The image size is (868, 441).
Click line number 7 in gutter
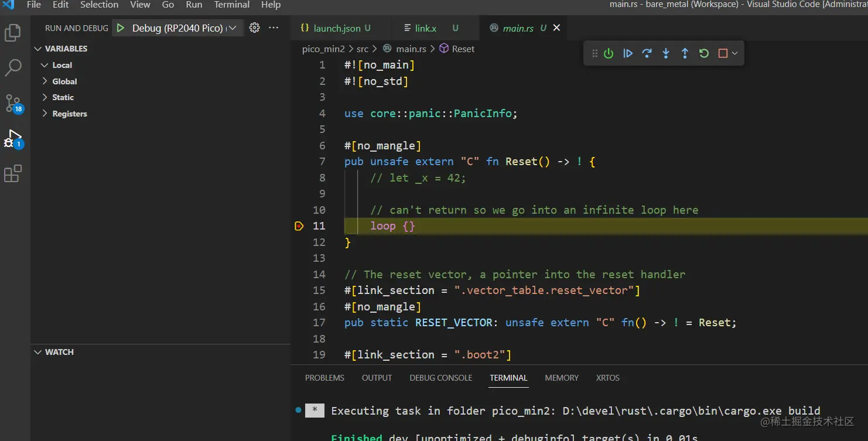322,162
